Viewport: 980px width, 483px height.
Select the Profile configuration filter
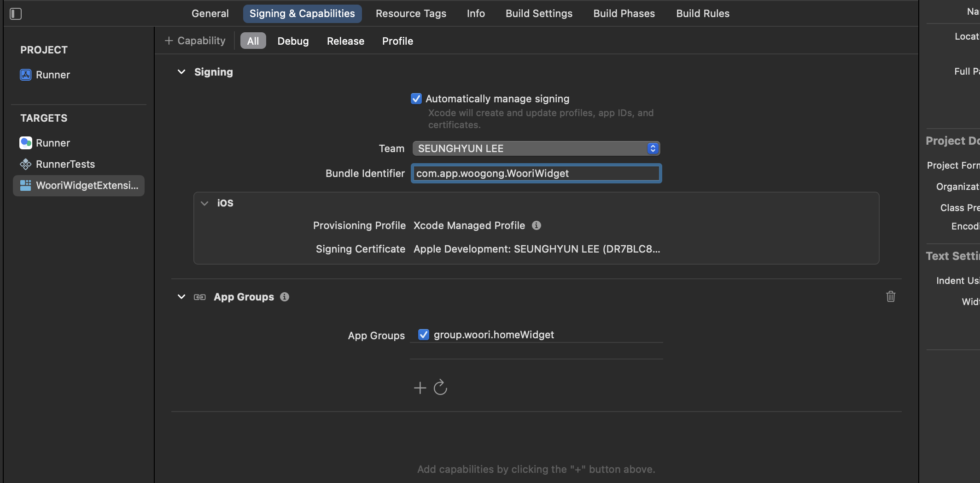[397, 41]
